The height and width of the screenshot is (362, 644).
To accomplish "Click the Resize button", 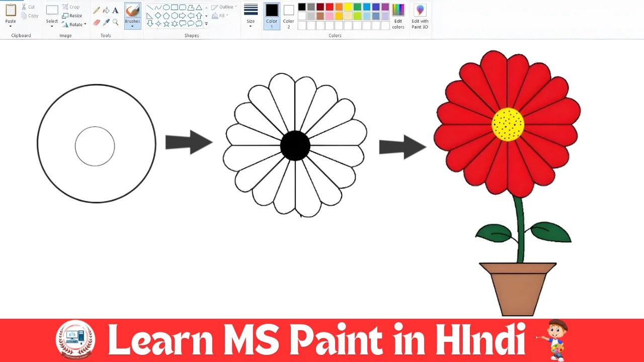I will 72,16.
